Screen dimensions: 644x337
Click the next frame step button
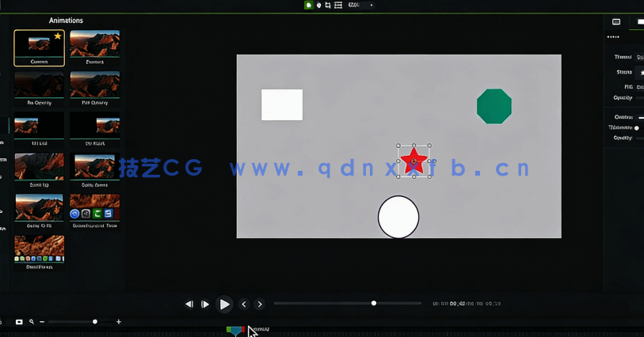(205, 305)
